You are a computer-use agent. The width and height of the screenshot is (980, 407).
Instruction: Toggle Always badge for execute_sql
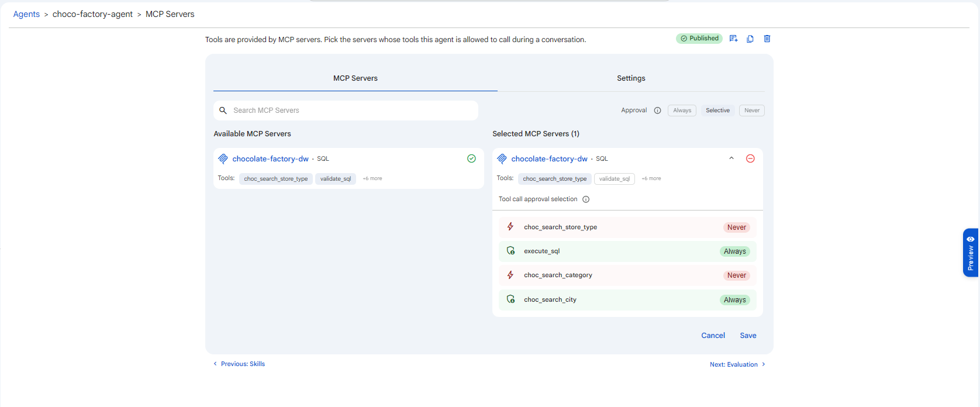tap(735, 251)
